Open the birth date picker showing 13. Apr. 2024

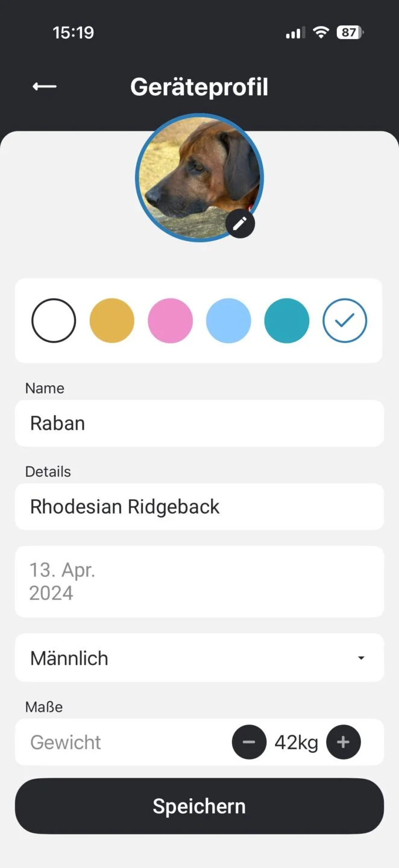pyautogui.click(x=199, y=580)
